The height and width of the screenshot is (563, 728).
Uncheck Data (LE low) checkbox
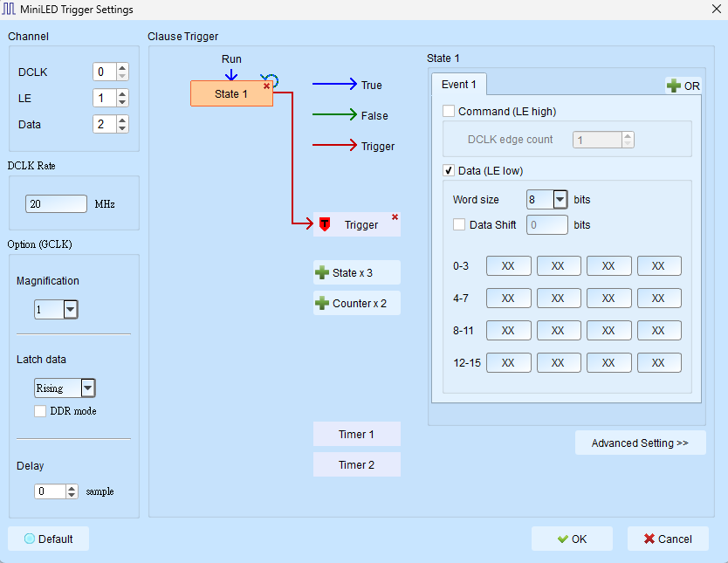point(449,170)
